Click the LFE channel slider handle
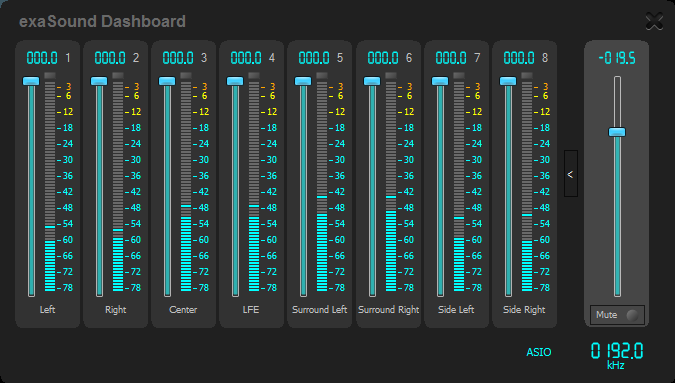675x383 pixels. pos(235,81)
